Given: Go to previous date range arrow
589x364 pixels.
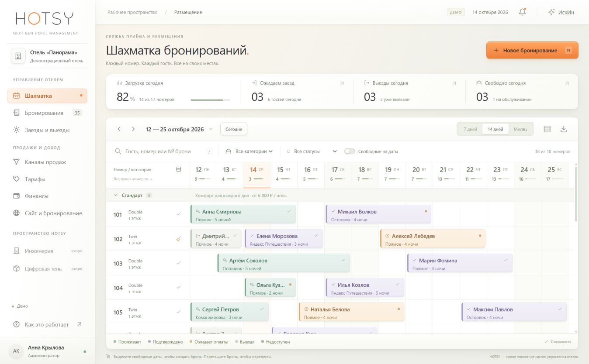Looking at the screenshot, I should pyautogui.click(x=119, y=129).
